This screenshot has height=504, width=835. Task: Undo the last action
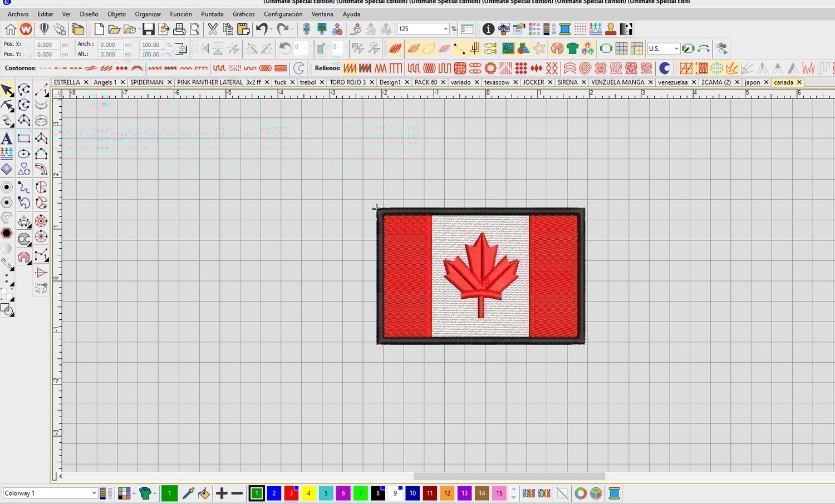click(x=261, y=29)
